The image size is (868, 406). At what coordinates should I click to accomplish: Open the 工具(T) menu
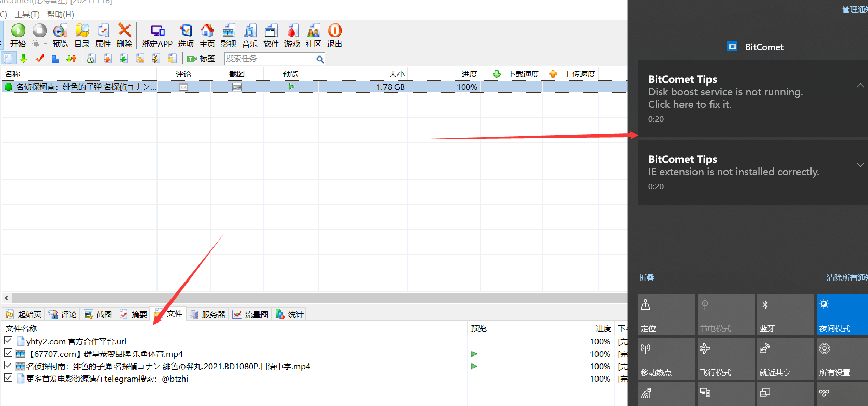click(27, 15)
